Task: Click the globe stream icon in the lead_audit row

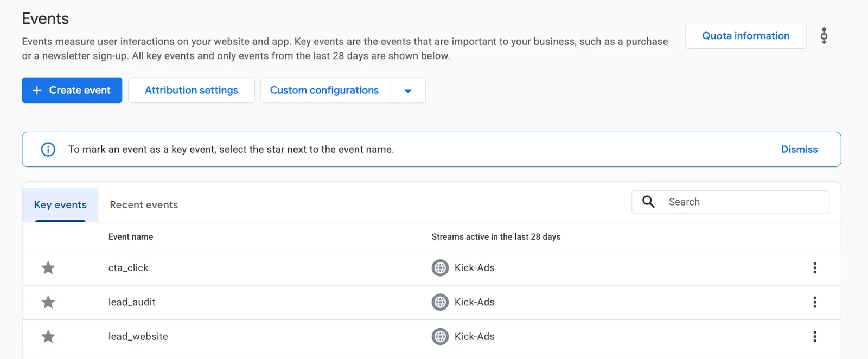Action: [440, 302]
